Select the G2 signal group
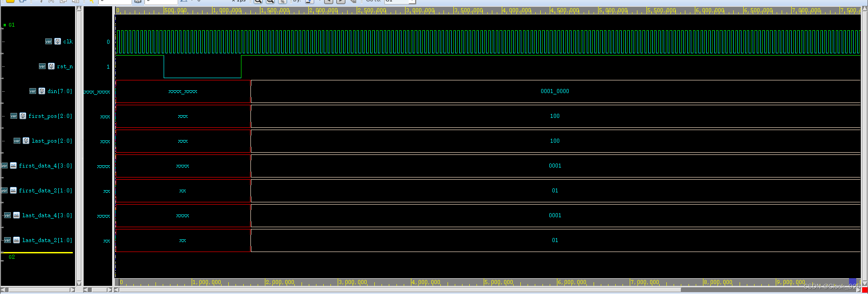 (x=12, y=257)
